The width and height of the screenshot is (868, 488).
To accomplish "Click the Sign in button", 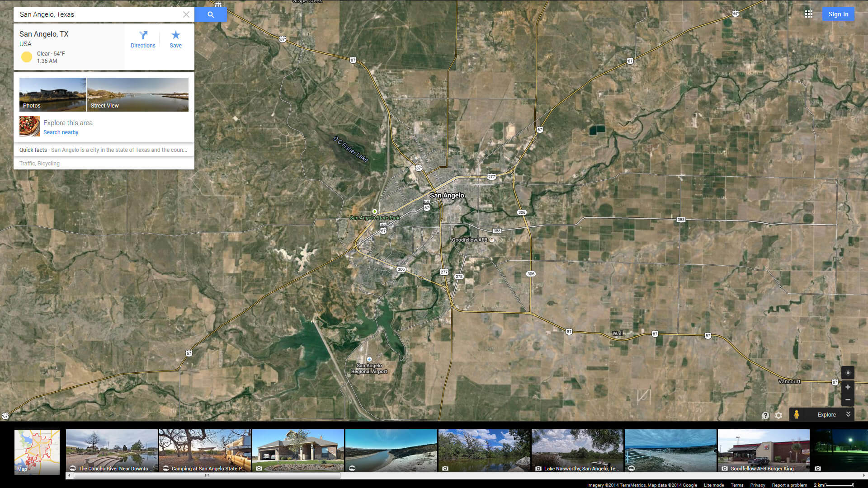I will 838,14.
